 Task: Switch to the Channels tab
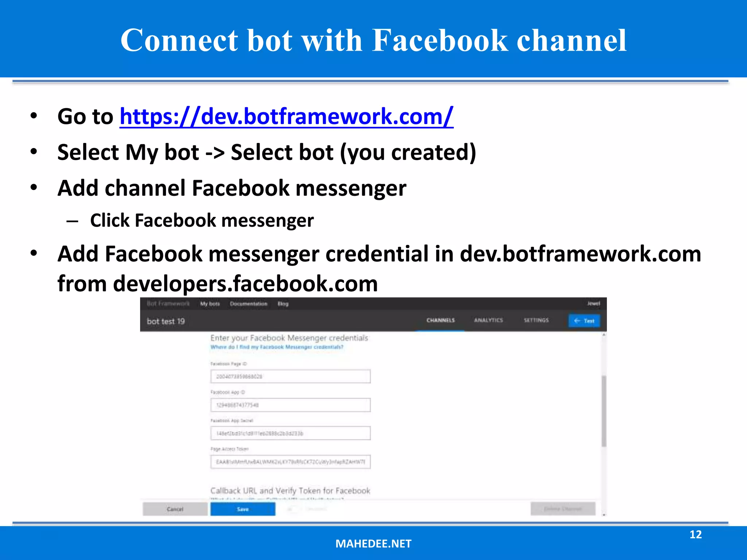440,320
